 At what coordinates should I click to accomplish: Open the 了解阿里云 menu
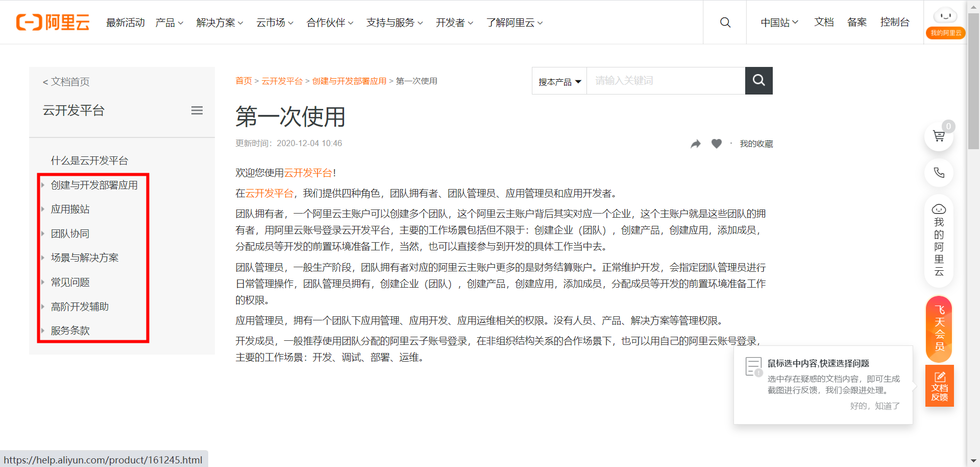tap(514, 22)
